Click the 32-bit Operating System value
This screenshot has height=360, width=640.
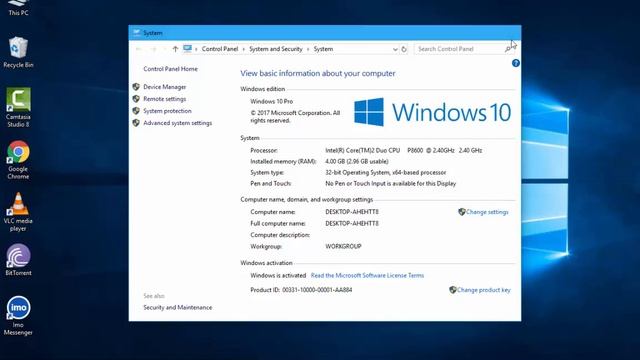pos(386,172)
